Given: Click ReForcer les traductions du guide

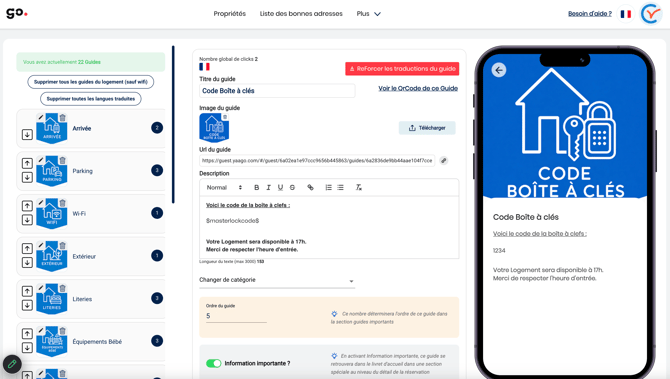Looking at the screenshot, I should coord(402,69).
